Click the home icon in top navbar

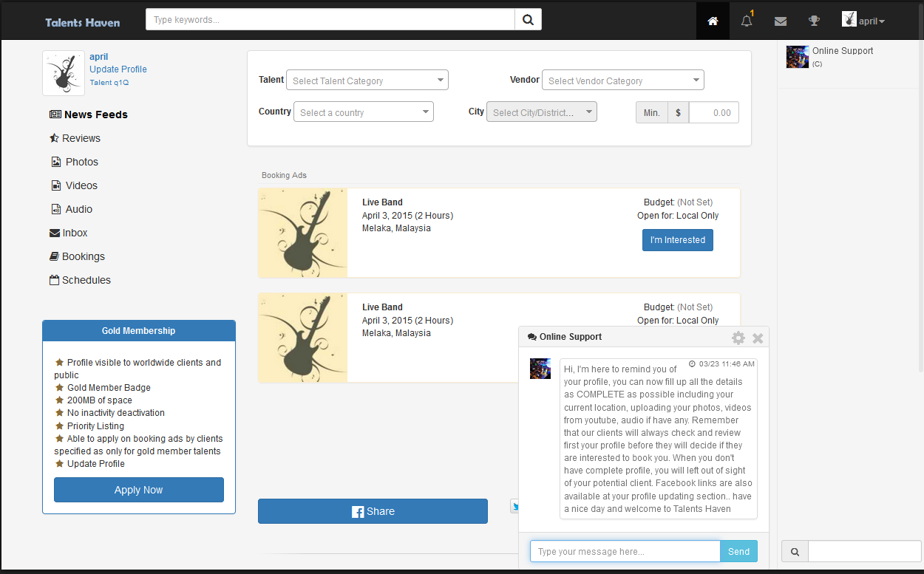click(x=713, y=21)
